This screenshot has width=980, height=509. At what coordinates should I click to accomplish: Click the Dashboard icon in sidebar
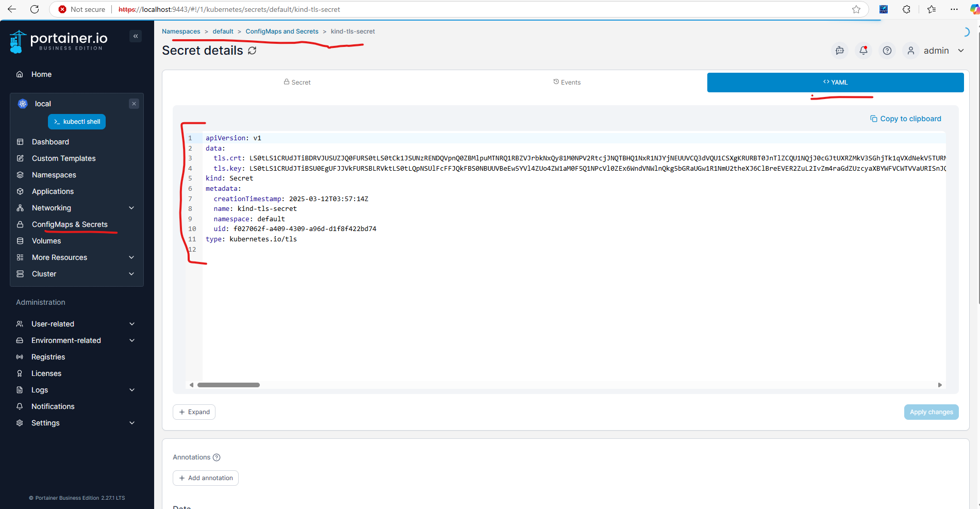[x=20, y=142]
